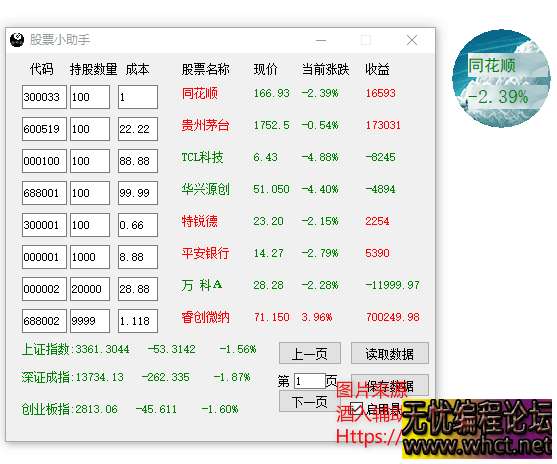Select the cost field showing 99.99

pyautogui.click(x=138, y=193)
